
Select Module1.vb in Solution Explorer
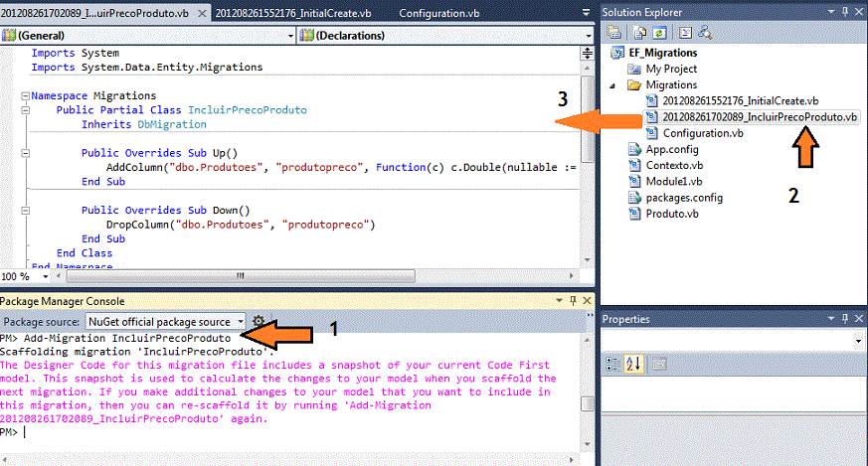[674, 181]
